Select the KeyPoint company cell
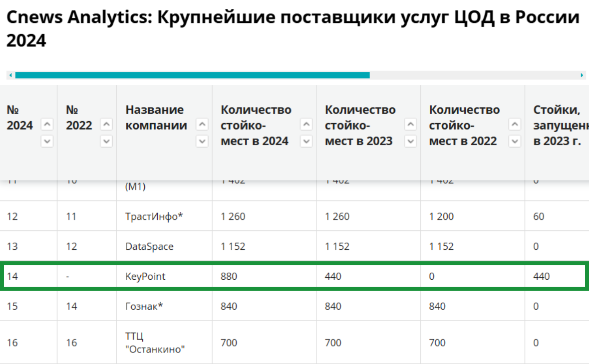Image resolution: width=589 pixels, height=364 pixels. (x=145, y=277)
